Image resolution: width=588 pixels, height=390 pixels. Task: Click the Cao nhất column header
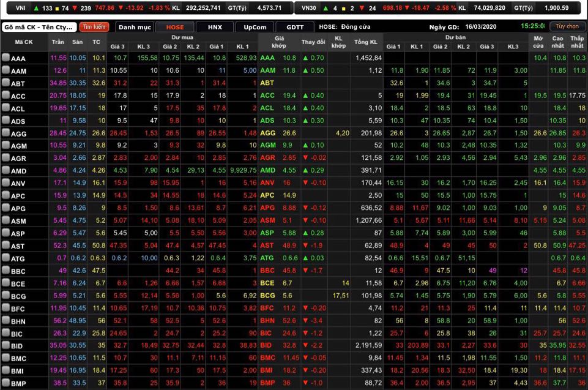[x=557, y=42]
